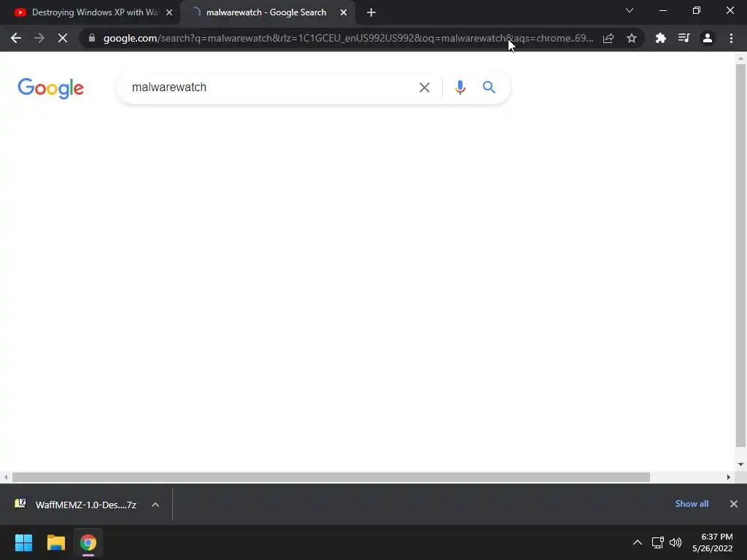
Task: Go back to the previous page
Action: point(16,38)
